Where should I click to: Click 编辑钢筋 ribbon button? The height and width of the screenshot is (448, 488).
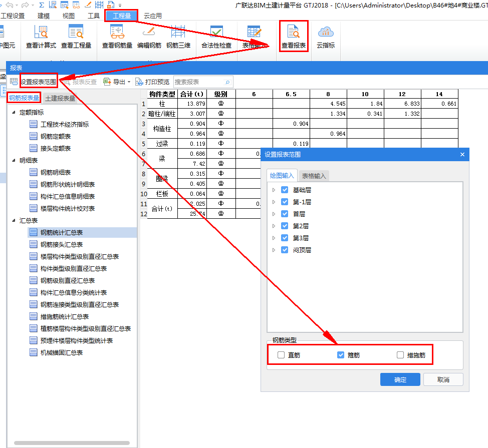coord(149,37)
